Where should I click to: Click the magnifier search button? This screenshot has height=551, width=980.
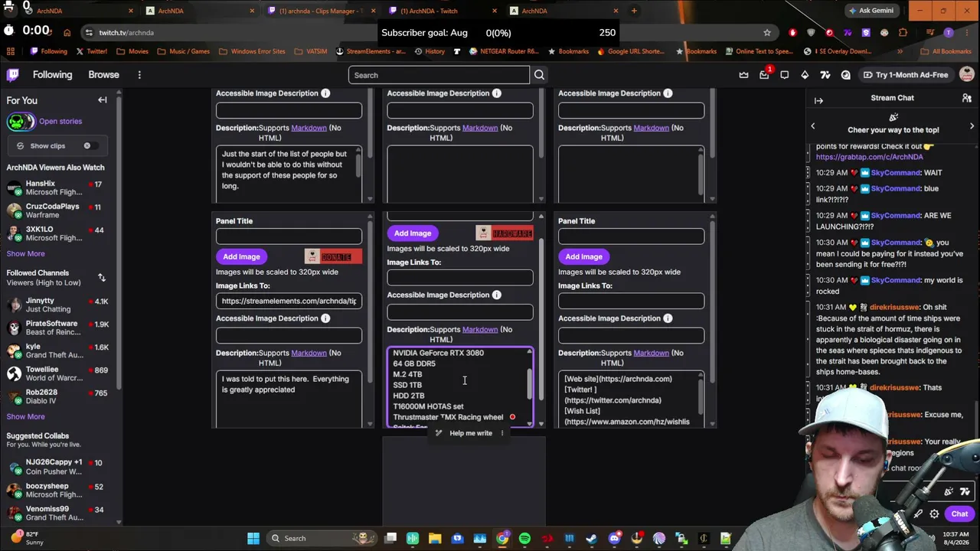tap(539, 75)
